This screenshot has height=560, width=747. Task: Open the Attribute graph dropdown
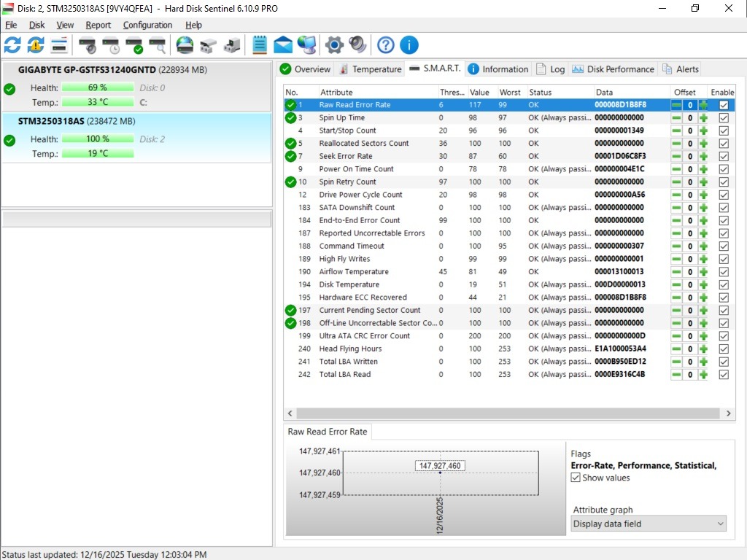point(648,524)
